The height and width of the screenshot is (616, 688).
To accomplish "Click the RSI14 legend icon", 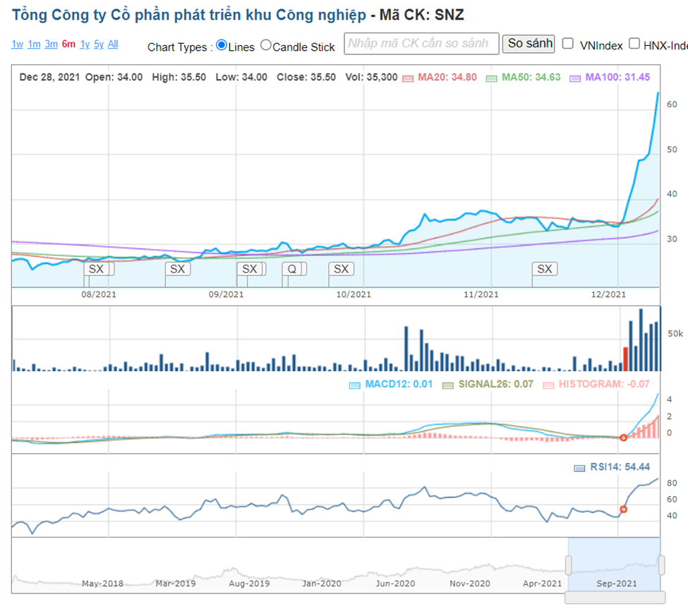I will click(579, 468).
